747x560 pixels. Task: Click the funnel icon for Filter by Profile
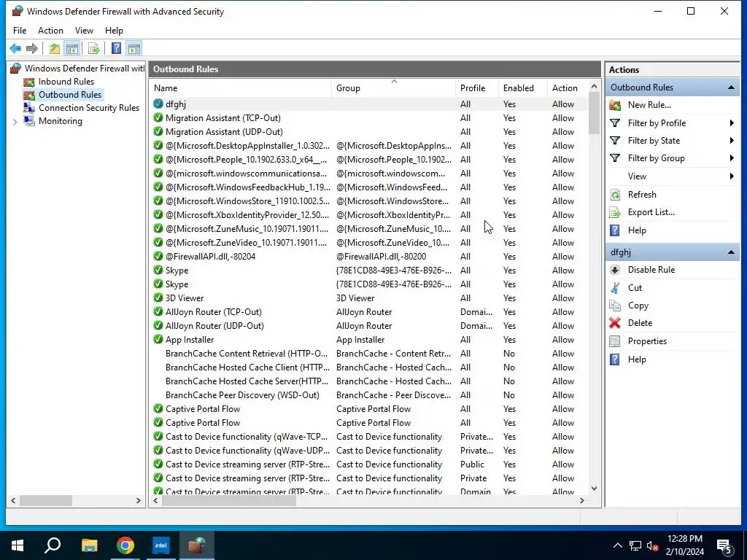click(x=615, y=122)
